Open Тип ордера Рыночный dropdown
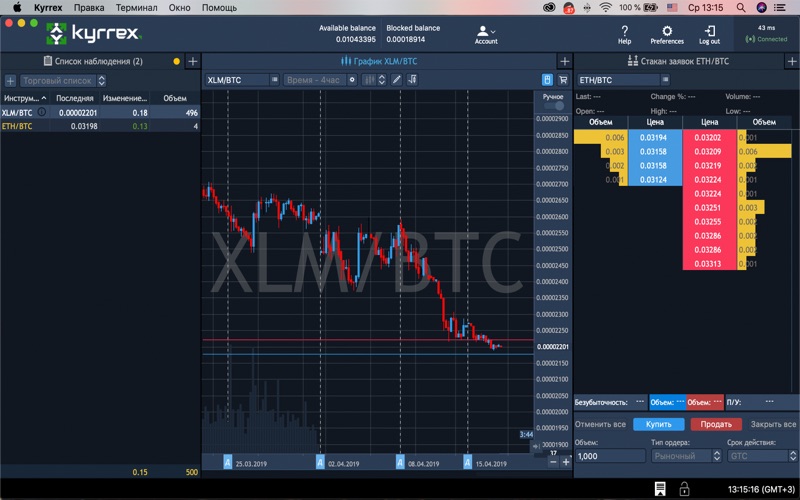 pos(686,456)
